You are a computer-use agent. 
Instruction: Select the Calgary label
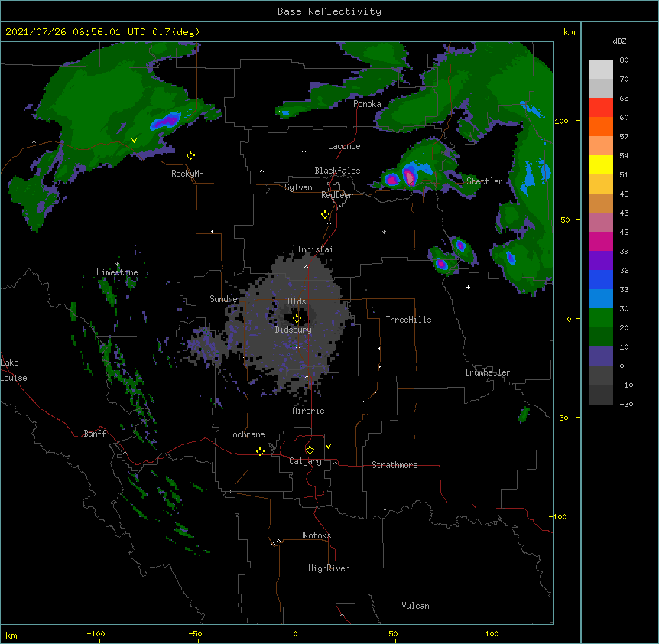(x=305, y=461)
